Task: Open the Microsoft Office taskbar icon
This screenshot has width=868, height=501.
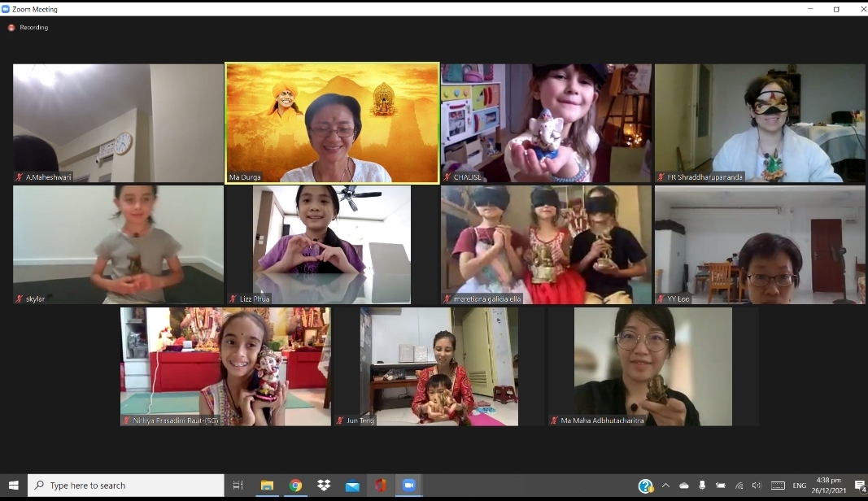Action: click(380, 486)
